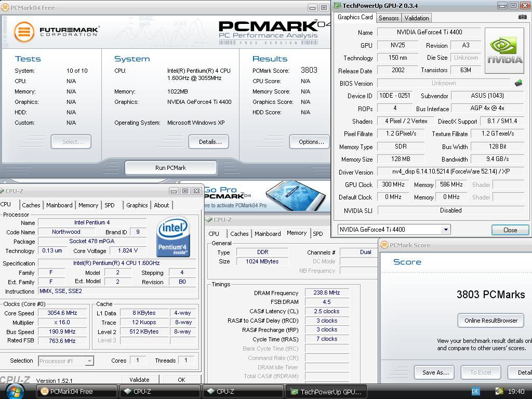Click the Rated FSB value 763.6 MHz
The width and height of the screenshot is (532, 399).
62,341
